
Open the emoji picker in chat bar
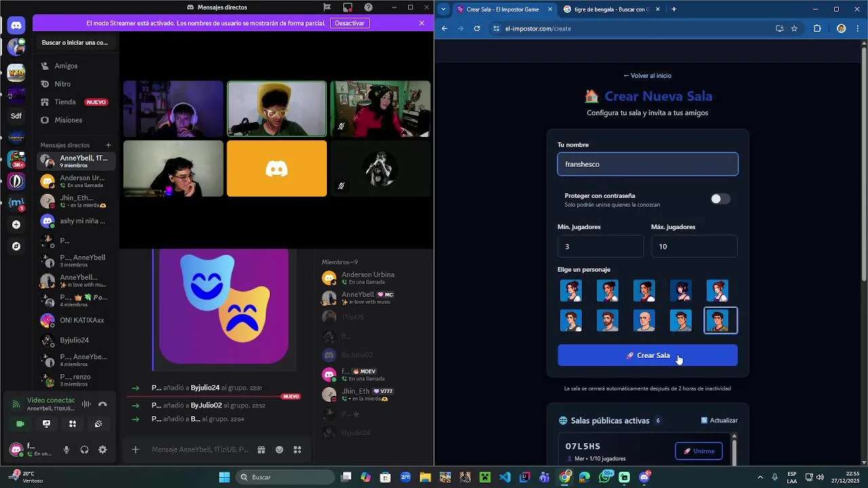point(279,449)
